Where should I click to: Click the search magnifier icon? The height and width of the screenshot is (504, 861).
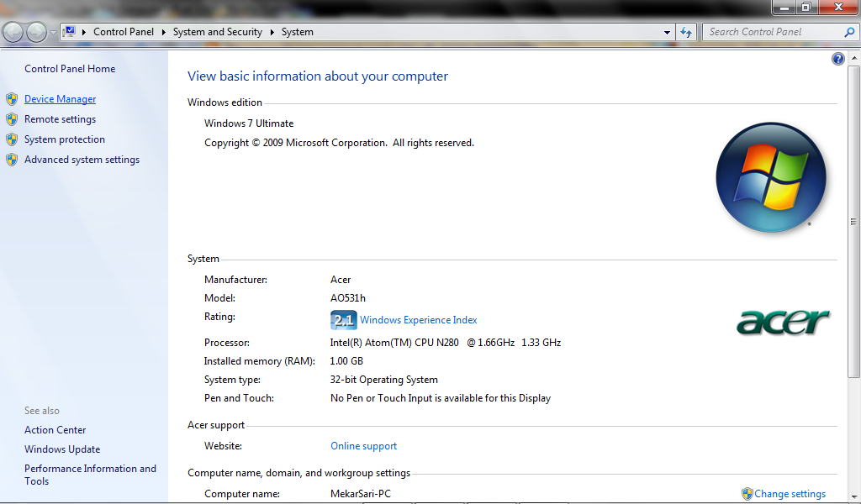click(849, 32)
